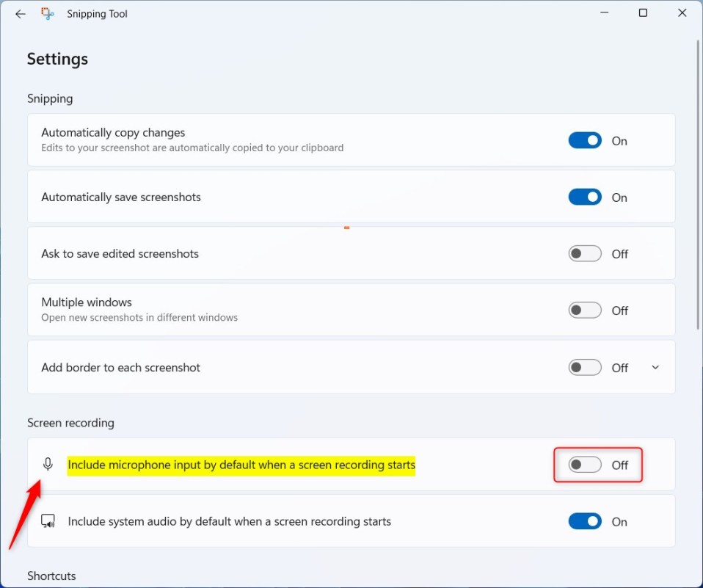
Task: Click the Multiple windows setting row
Action: coord(294,310)
